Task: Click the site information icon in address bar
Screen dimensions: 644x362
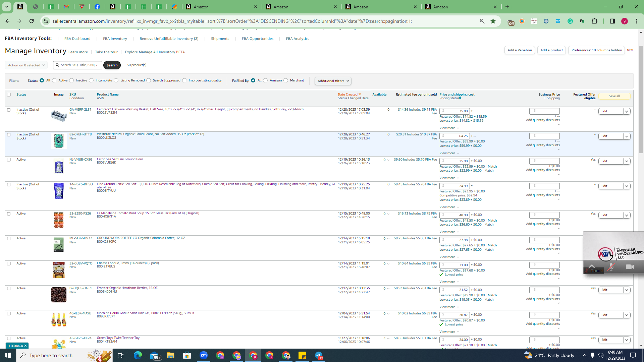Action: (x=46, y=21)
